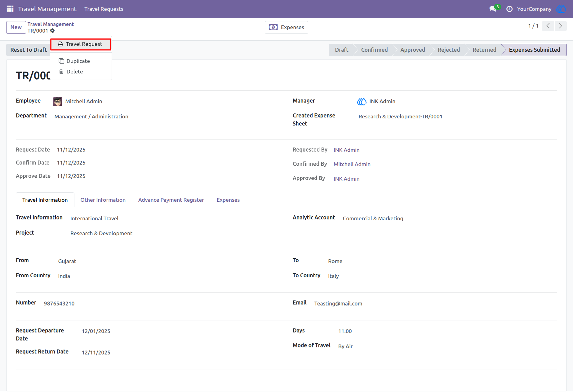Click the New button
This screenshot has width=573, height=392.
(16, 27)
